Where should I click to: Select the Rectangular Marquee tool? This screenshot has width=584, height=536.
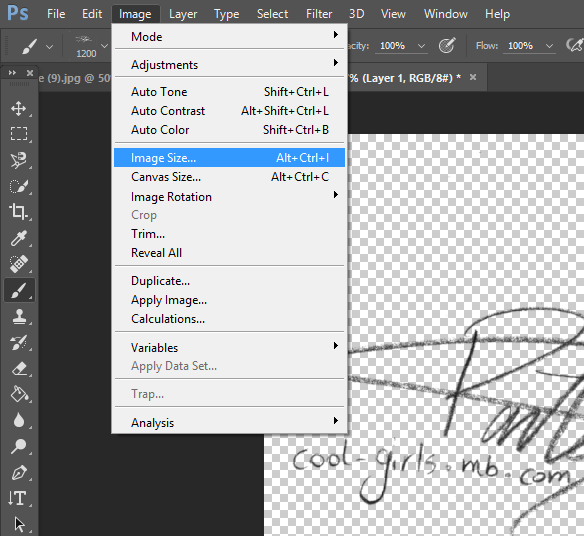tap(18, 133)
